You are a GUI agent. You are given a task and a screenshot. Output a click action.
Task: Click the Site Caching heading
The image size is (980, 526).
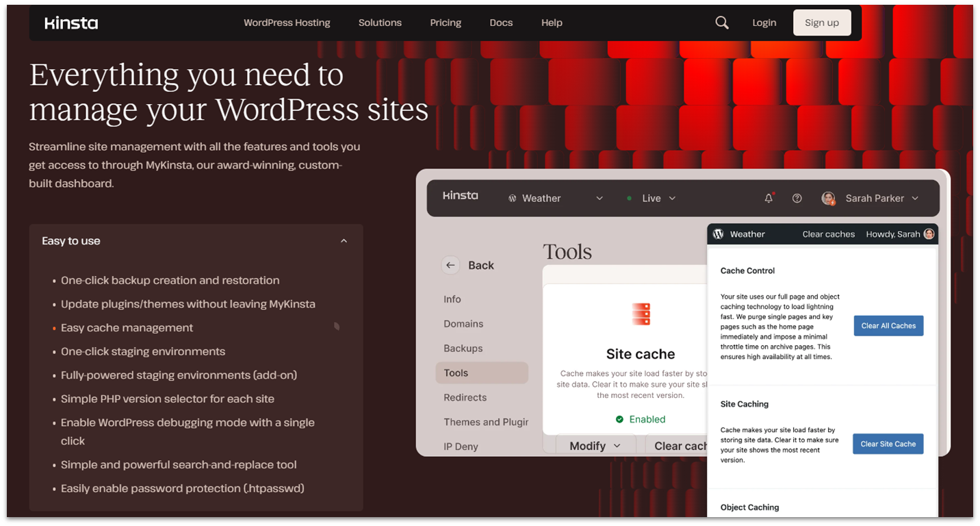coord(744,404)
